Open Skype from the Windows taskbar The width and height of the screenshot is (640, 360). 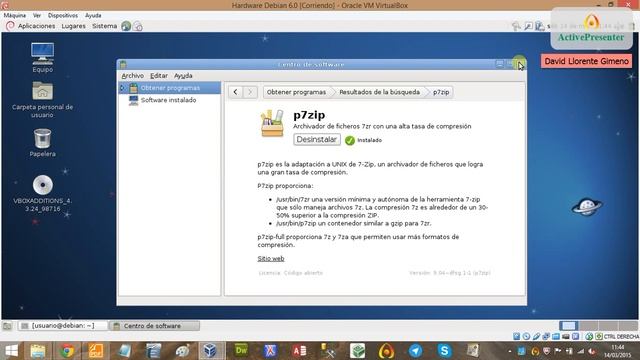click(x=444, y=351)
